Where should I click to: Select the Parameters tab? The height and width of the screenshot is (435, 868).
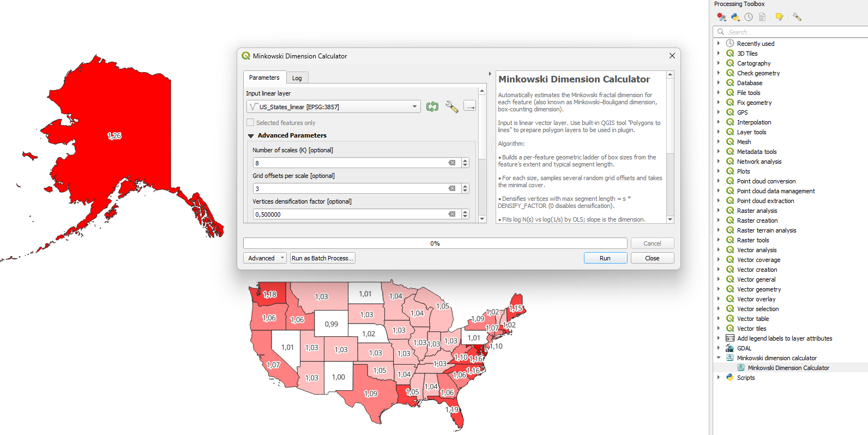point(264,78)
